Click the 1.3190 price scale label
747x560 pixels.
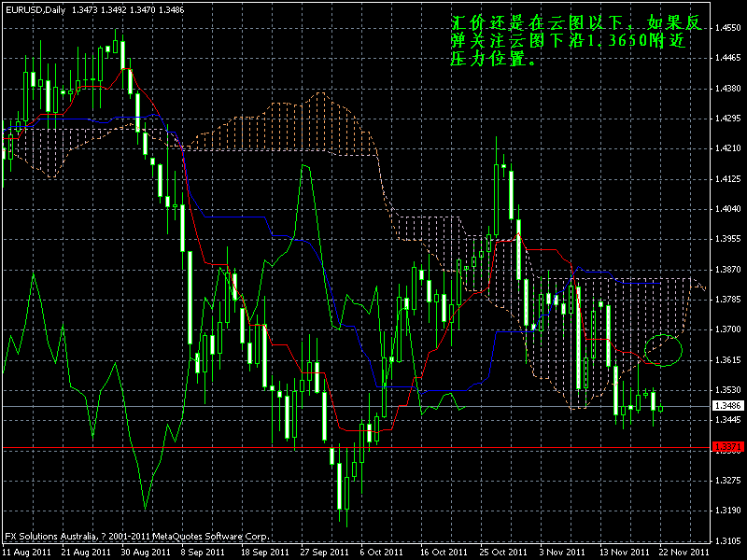(x=728, y=510)
